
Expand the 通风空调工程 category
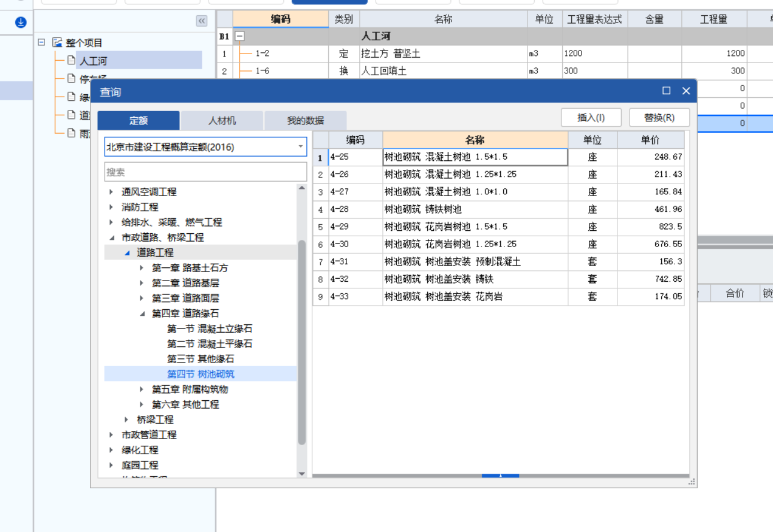111,191
